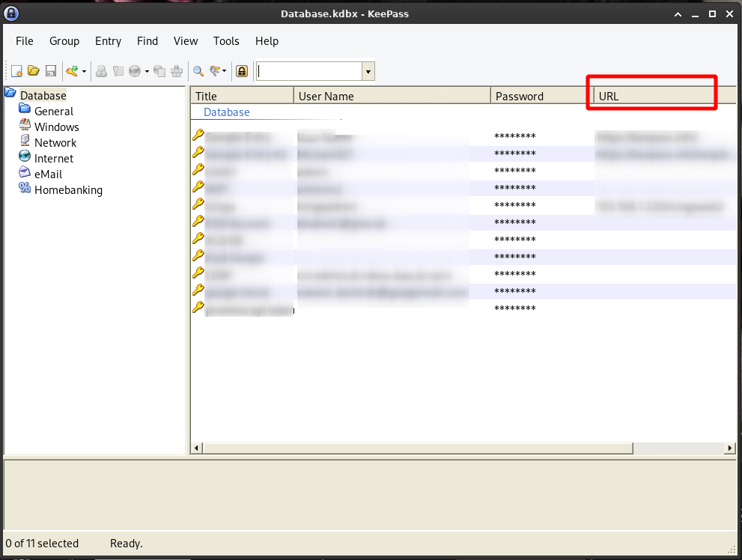Select the Internet group

coord(54,159)
